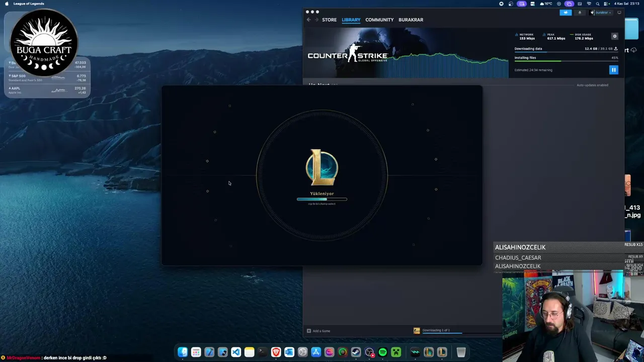
Task: Click the Auto-updates enabled label in Steam
Action: (x=592, y=85)
